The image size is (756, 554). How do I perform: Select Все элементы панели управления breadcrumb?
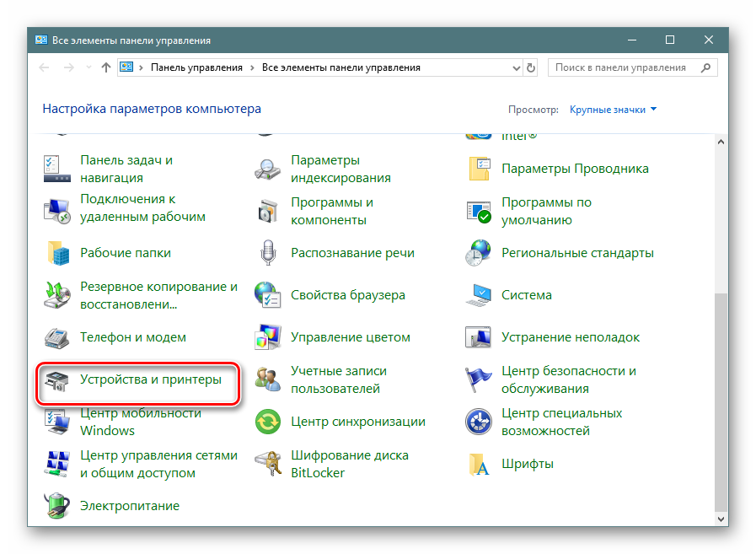340,67
